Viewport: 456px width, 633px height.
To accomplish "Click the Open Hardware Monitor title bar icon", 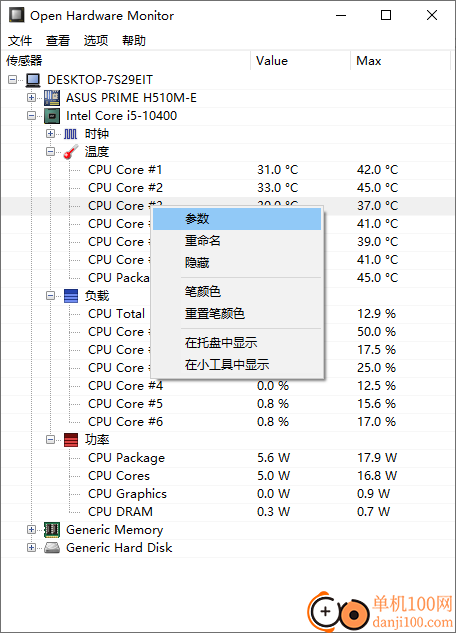I will (x=17, y=15).
